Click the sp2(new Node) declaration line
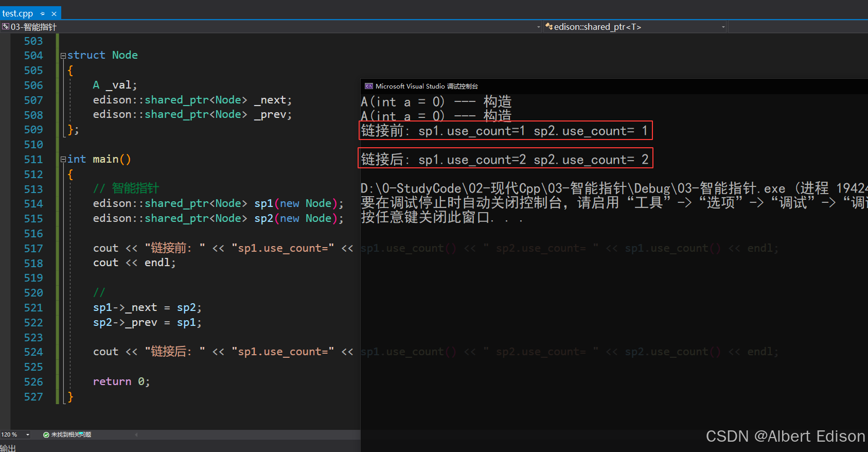Viewport: 868px width, 452px height. pyautogui.click(x=218, y=219)
